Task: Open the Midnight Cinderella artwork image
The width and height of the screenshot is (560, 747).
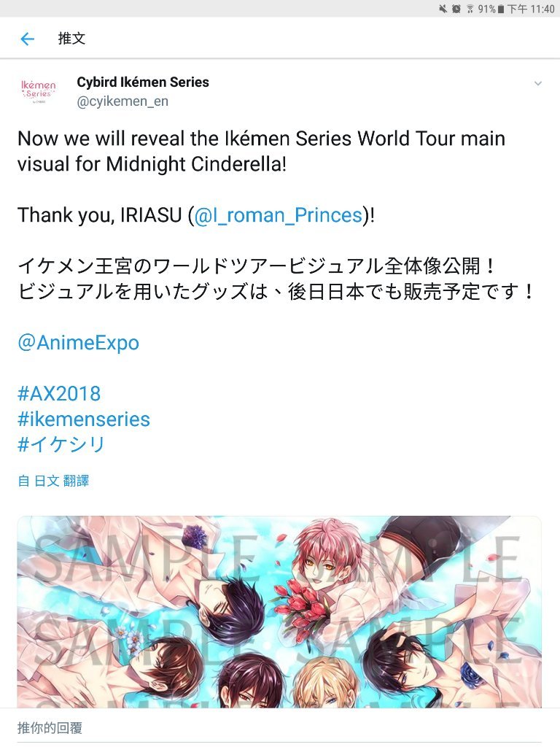Action: (279, 612)
